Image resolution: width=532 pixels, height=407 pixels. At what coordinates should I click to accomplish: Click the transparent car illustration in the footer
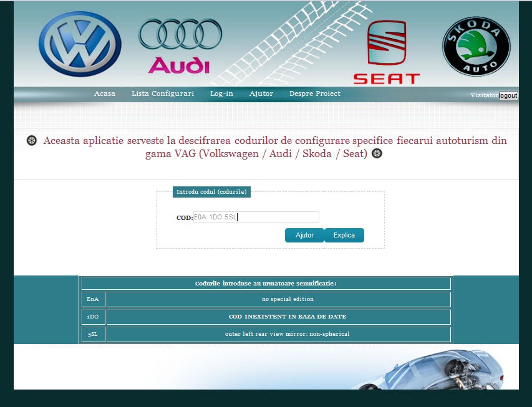pyautogui.click(x=428, y=370)
